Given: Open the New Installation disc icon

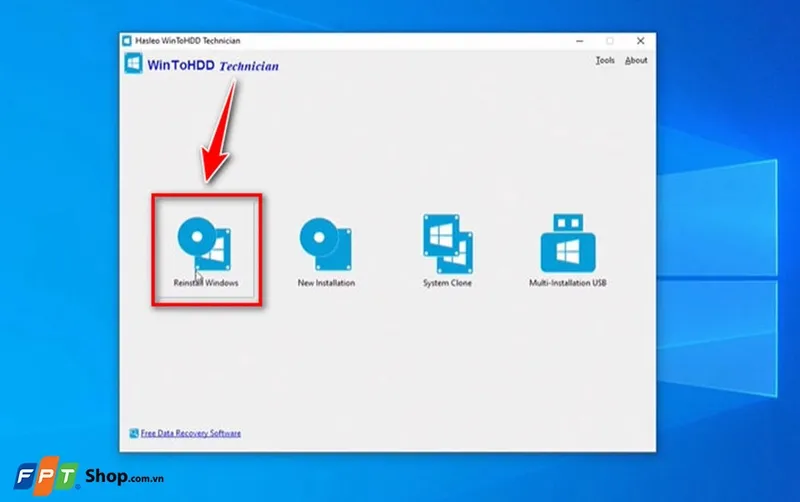Looking at the screenshot, I should point(326,243).
